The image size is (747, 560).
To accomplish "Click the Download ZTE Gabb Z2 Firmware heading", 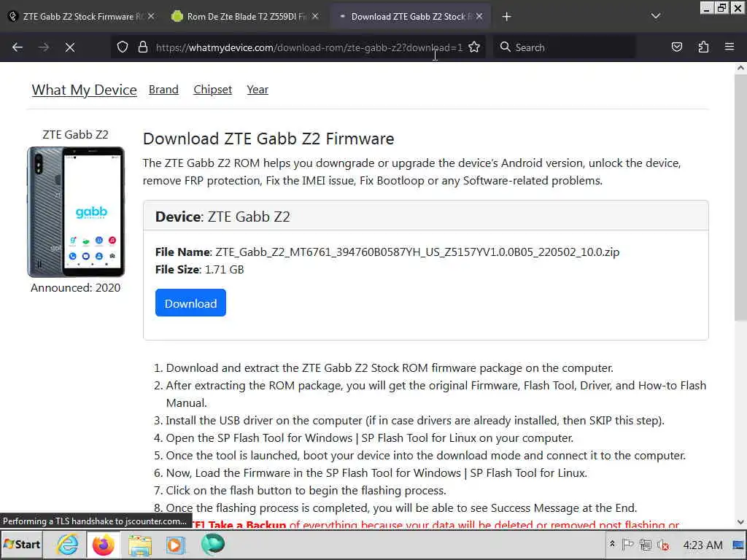I will (x=268, y=139).
